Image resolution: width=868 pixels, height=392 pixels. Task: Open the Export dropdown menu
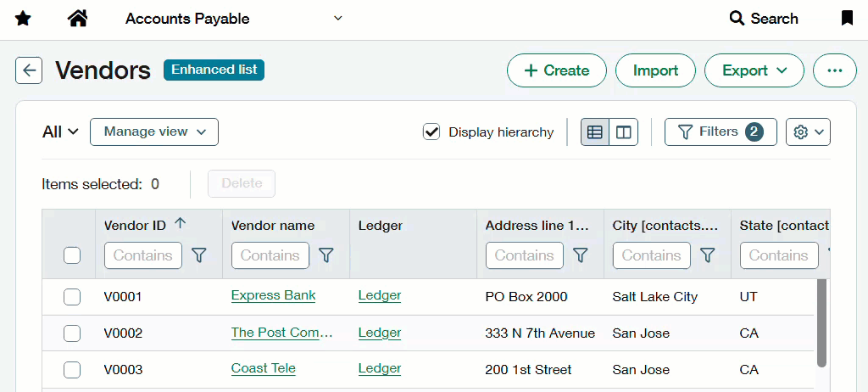[754, 70]
